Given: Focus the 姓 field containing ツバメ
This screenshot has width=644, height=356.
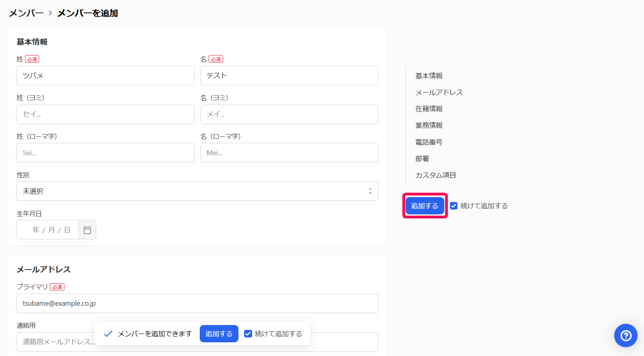Looking at the screenshot, I should [x=106, y=76].
